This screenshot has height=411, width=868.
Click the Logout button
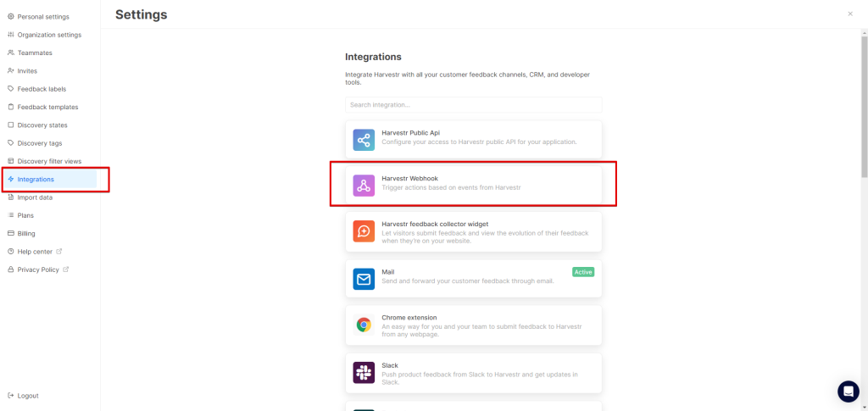pos(28,396)
